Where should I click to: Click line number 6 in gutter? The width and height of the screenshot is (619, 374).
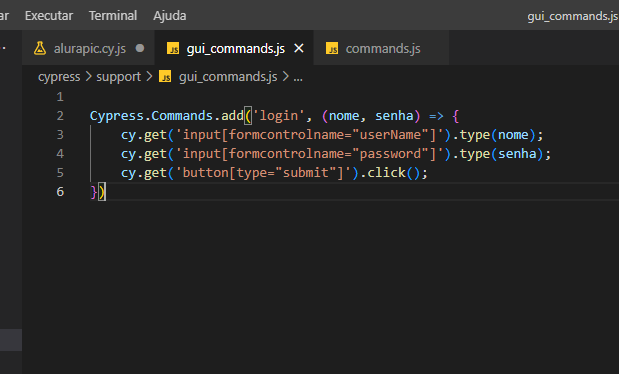(x=60, y=192)
